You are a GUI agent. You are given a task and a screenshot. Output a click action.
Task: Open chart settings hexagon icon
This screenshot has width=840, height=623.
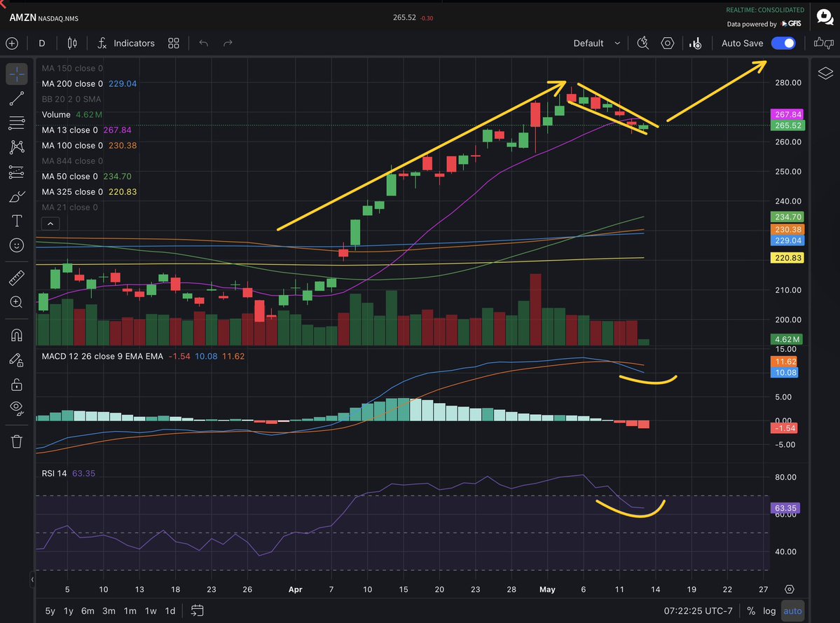click(668, 43)
